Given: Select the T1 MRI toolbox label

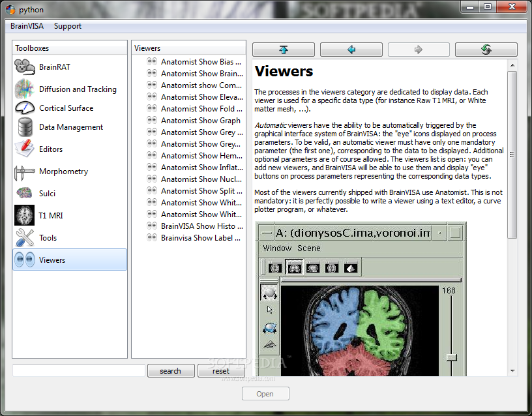Looking at the screenshot, I should click(51, 215).
